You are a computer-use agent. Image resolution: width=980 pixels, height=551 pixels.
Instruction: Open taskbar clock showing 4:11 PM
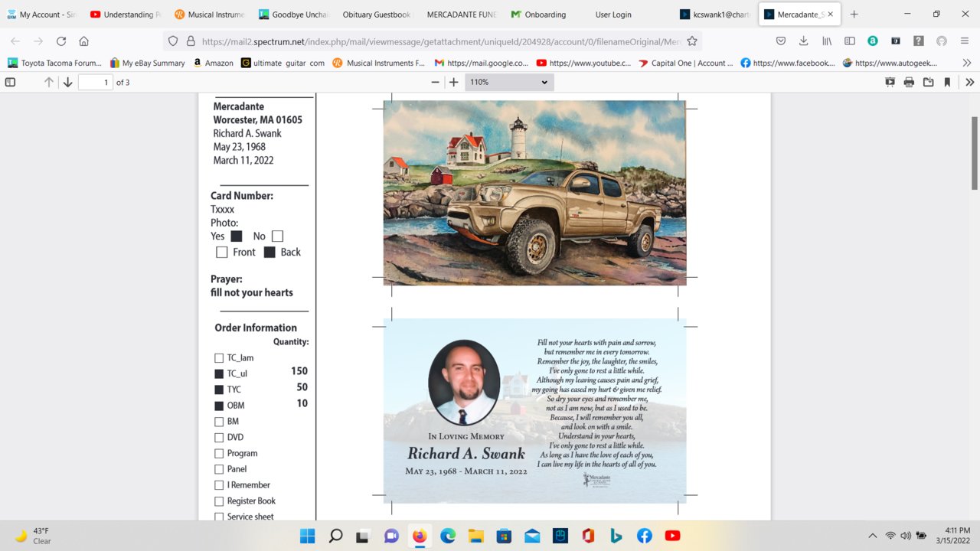[x=952, y=536]
